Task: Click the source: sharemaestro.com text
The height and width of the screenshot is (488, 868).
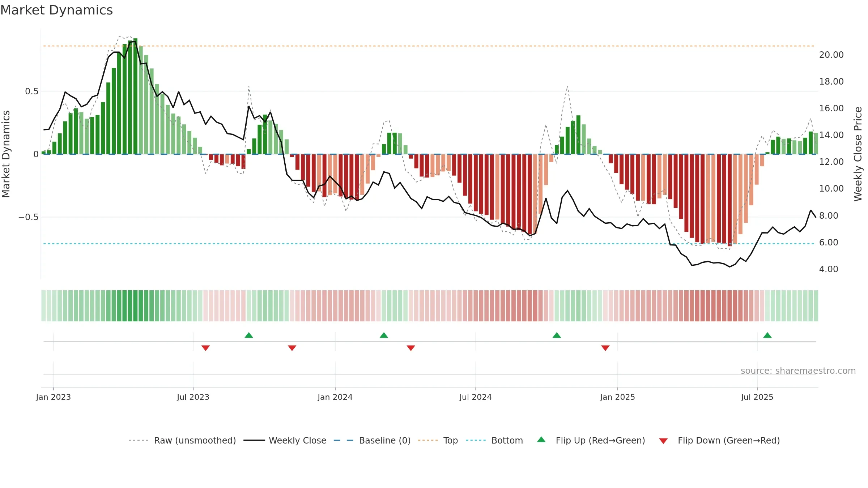Action: click(x=798, y=371)
